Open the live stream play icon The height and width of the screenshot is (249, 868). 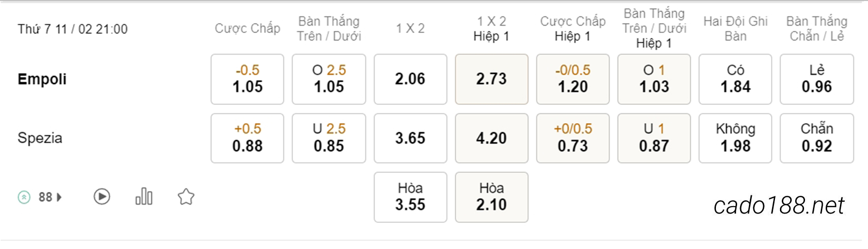pyautogui.click(x=102, y=197)
